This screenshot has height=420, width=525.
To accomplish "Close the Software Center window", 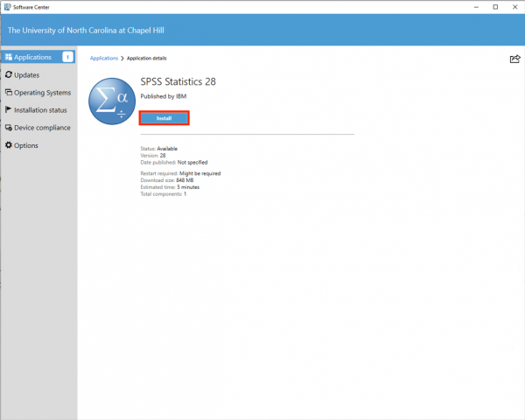I will coord(515,7).
